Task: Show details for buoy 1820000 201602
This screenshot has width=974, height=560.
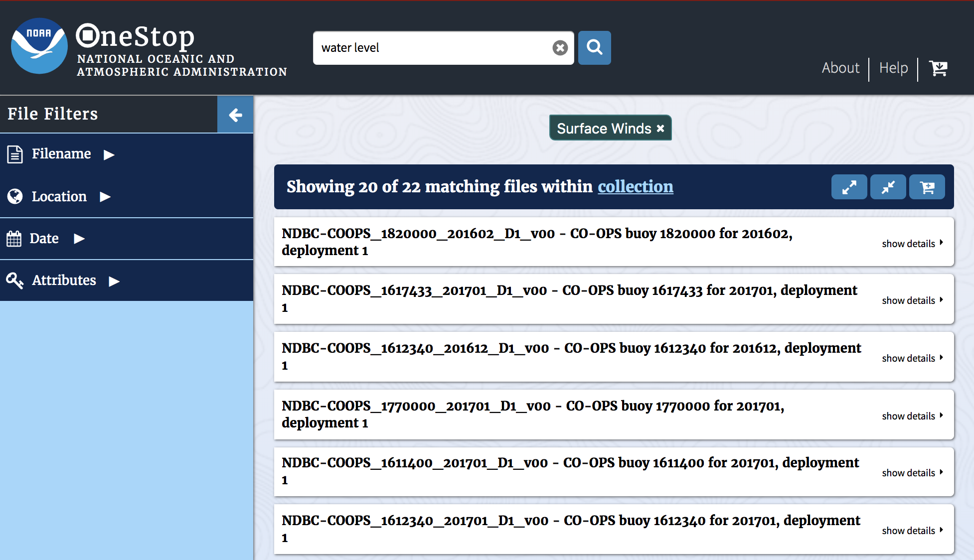Action: click(913, 244)
